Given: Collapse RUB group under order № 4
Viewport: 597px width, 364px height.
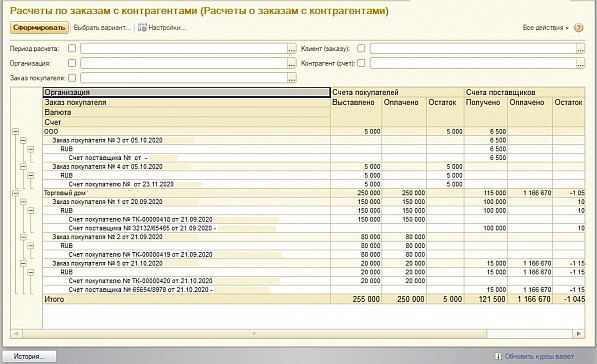Looking at the screenshot, I should [30, 175].
